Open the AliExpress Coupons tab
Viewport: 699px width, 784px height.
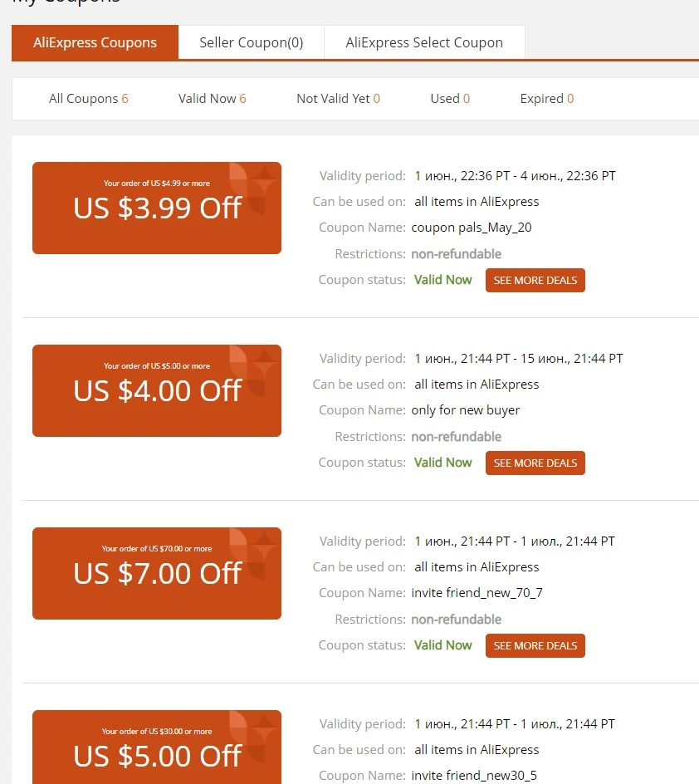click(x=95, y=42)
